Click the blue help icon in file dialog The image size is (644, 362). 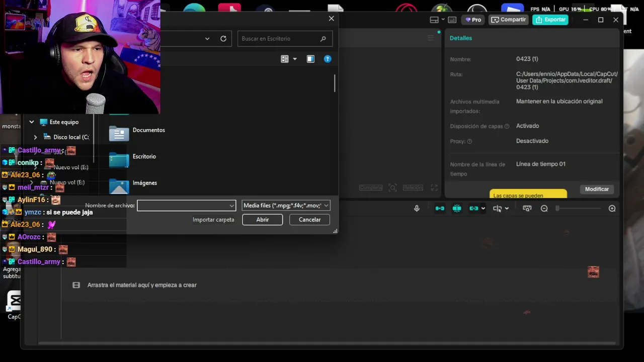coord(328,59)
